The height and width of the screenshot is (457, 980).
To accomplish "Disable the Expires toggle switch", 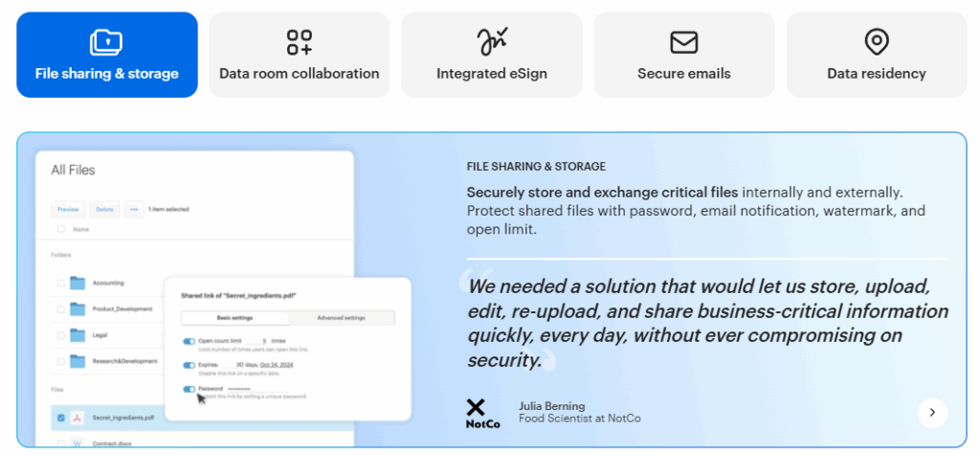I will [x=189, y=365].
